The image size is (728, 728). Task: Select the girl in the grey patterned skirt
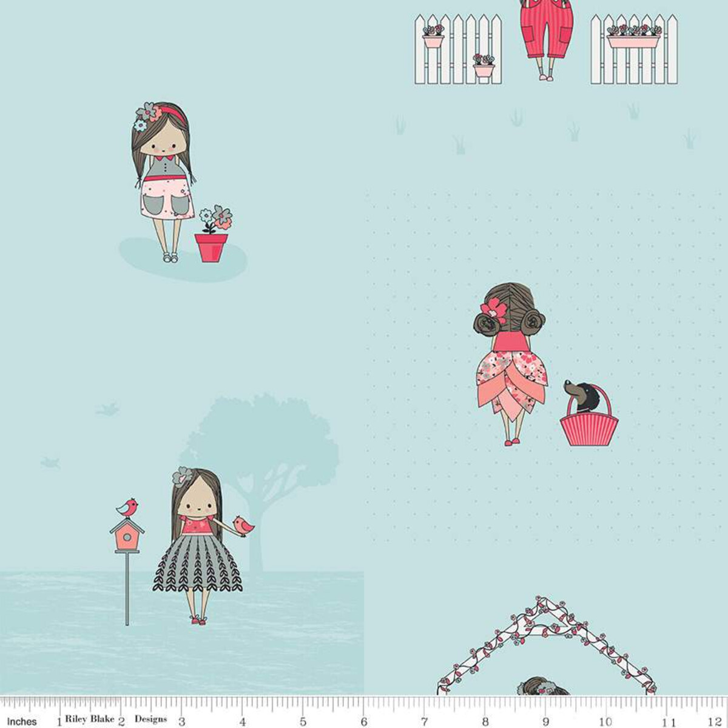(197, 546)
